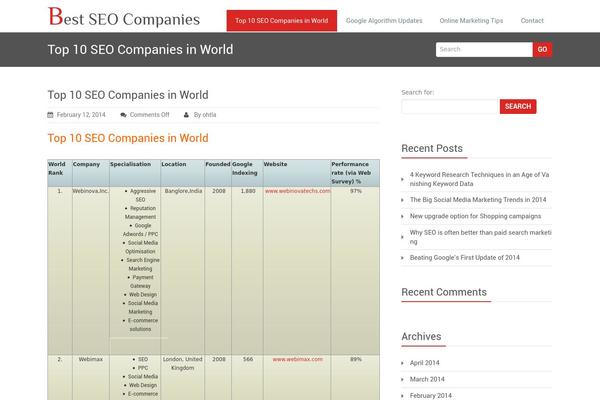Click the Best SEO Companies site logo
This screenshot has width=600, height=400.
[124, 18]
